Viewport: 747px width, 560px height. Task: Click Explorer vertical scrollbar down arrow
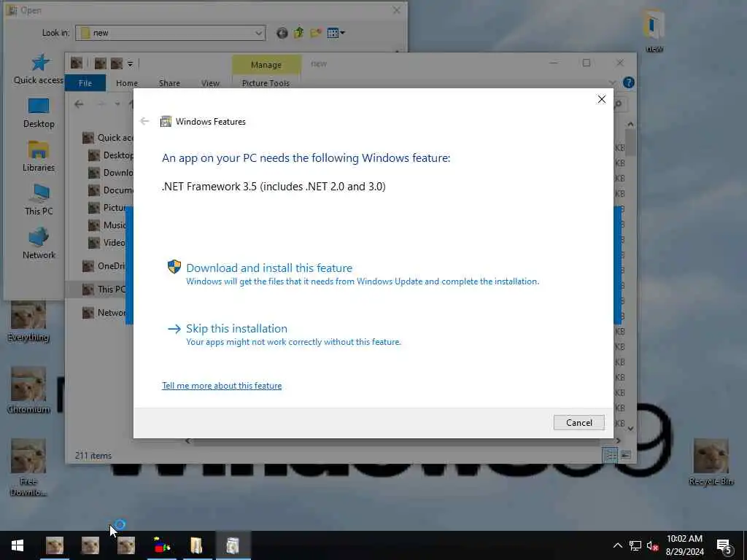tap(630, 429)
